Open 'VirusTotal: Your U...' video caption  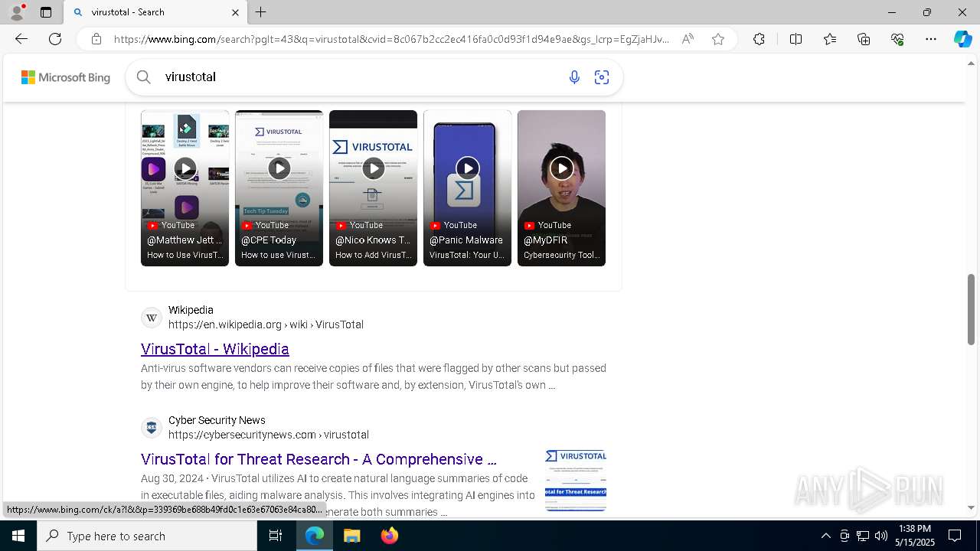pyautogui.click(x=467, y=255)
